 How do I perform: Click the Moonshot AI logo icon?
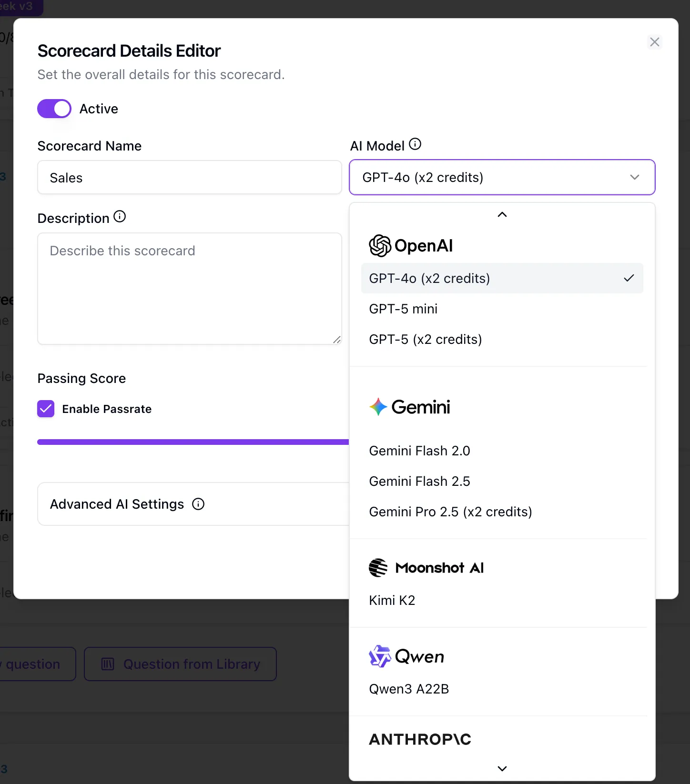point(378,568)
